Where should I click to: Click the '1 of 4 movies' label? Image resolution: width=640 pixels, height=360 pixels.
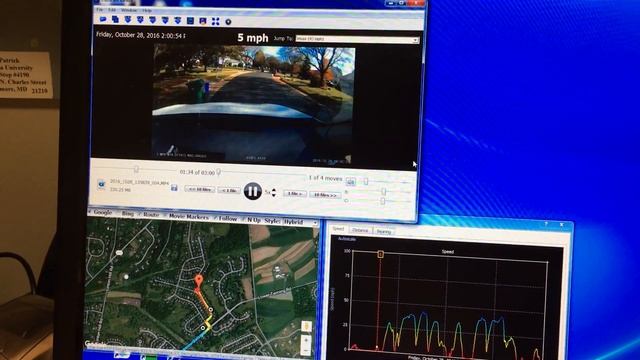tap(325, 178)
